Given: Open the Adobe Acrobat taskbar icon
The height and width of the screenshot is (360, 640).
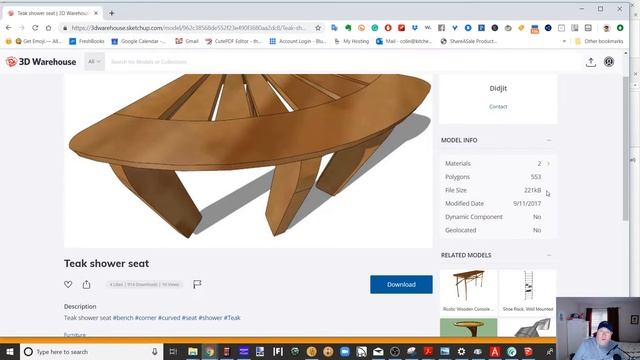Looking at the screenshot, I should [x=428, y=351].
